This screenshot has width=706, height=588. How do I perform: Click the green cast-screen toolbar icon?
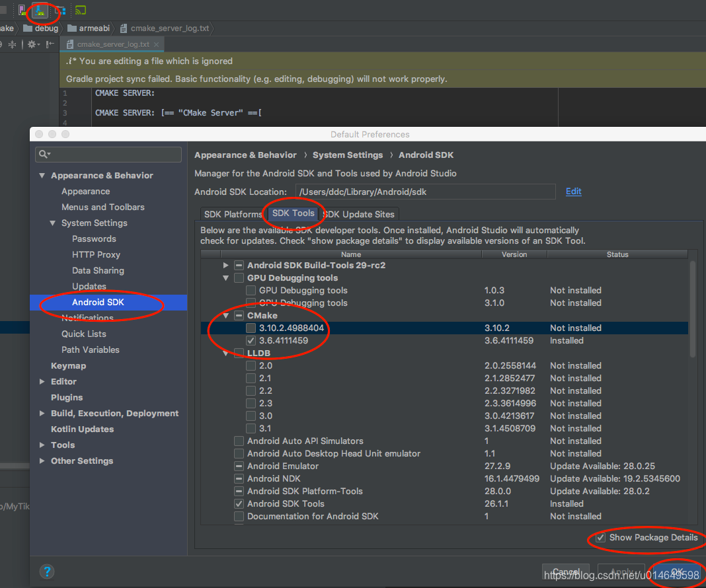point(81,10)
